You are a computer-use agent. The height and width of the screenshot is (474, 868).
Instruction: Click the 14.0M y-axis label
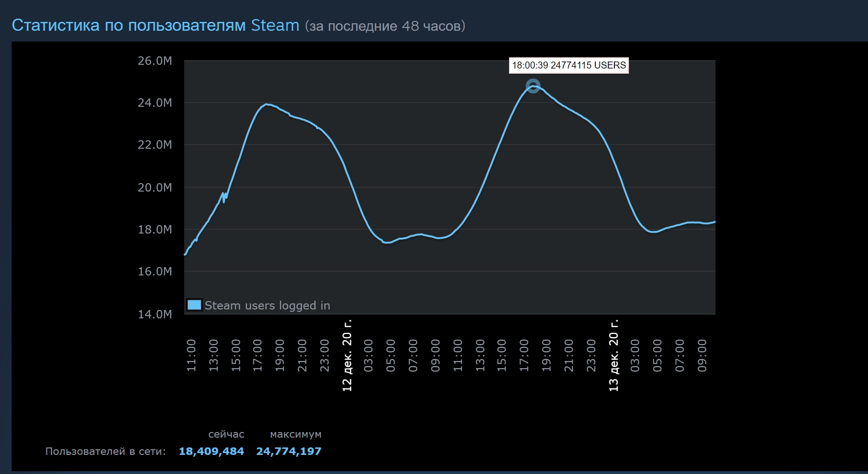coord(155,314)
